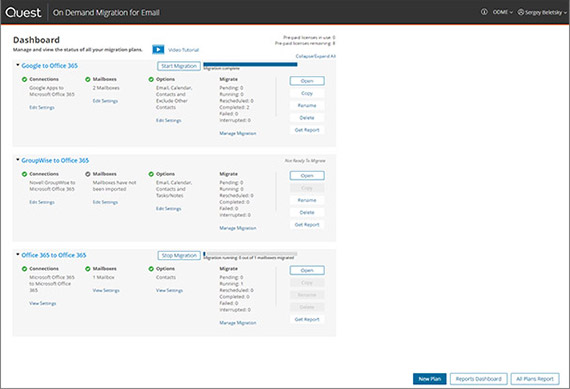The width and height of the screenshot is (570, 389).
Task: Click Rename button for GroupWise plan
Action: [307, 200]
